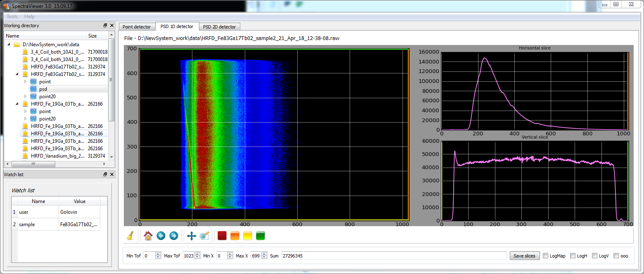The height and width of the screenshot is (274, 644).
Task: Click the broom clear icon in toolbar
Action: 130,236
